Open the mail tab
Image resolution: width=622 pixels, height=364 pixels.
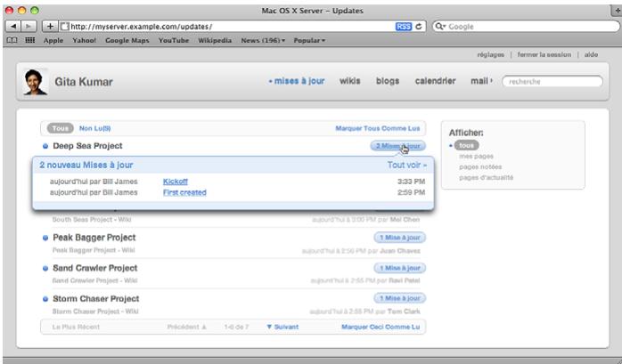481,81
